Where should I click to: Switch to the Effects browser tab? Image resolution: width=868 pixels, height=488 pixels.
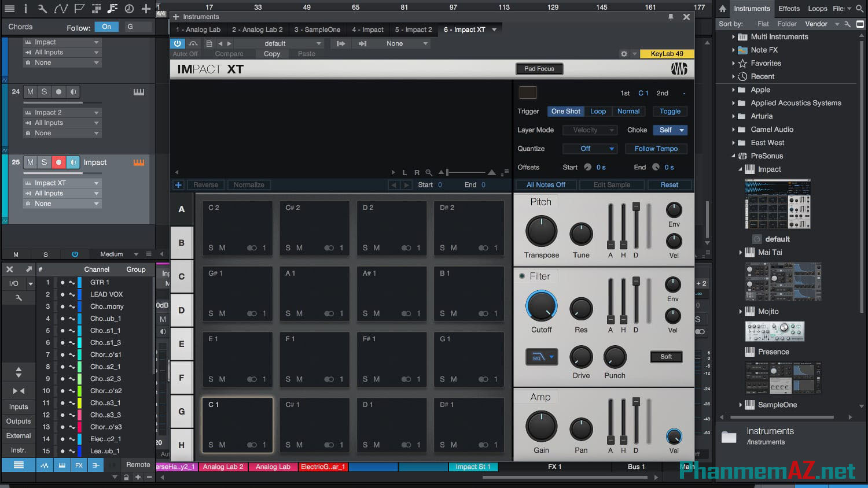click(789, 9)
